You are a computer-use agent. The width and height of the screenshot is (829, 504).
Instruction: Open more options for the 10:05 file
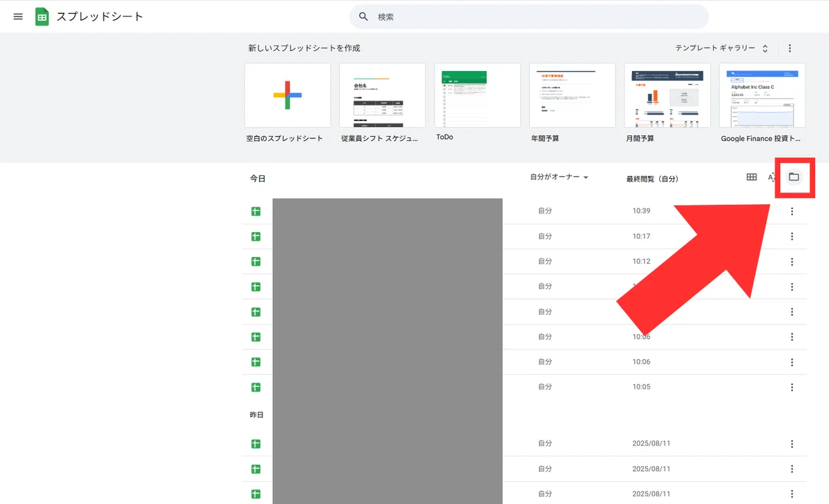click(792, 387)
